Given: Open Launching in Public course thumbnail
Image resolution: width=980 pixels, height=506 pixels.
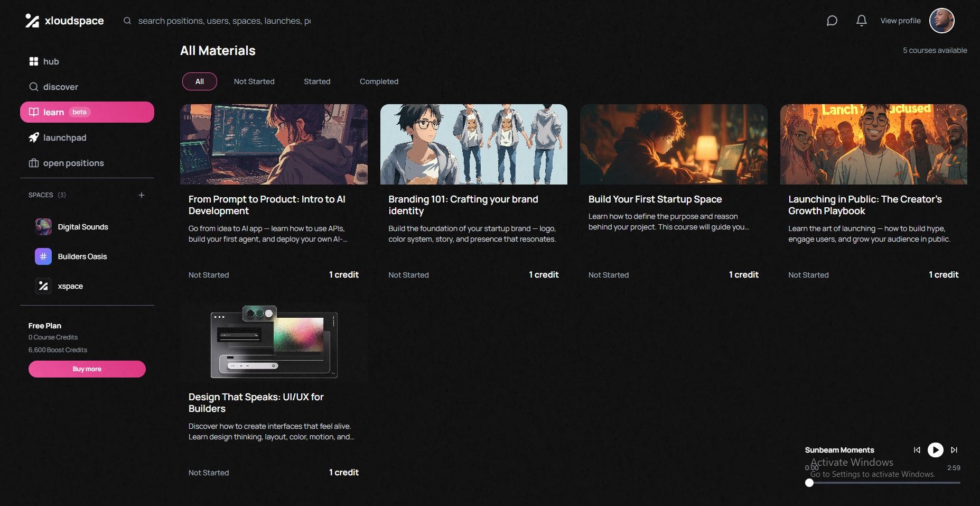Looking at the screenshot, I should click(x=874, y=144).
